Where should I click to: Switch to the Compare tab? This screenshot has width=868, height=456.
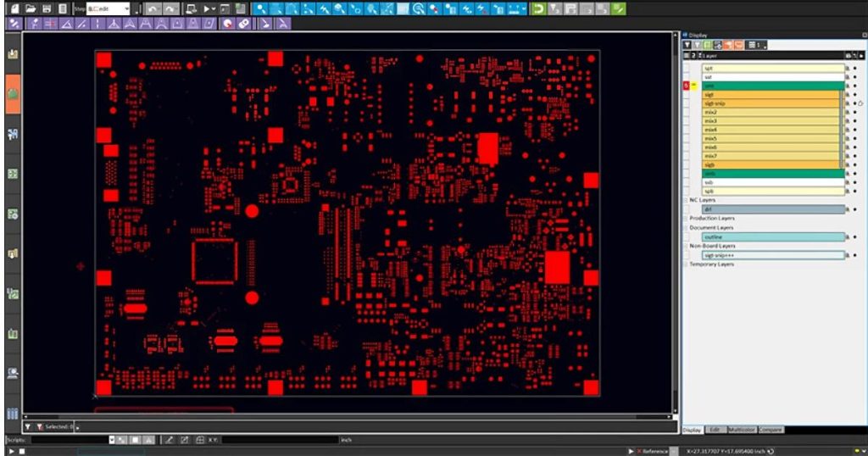point(771,430)
